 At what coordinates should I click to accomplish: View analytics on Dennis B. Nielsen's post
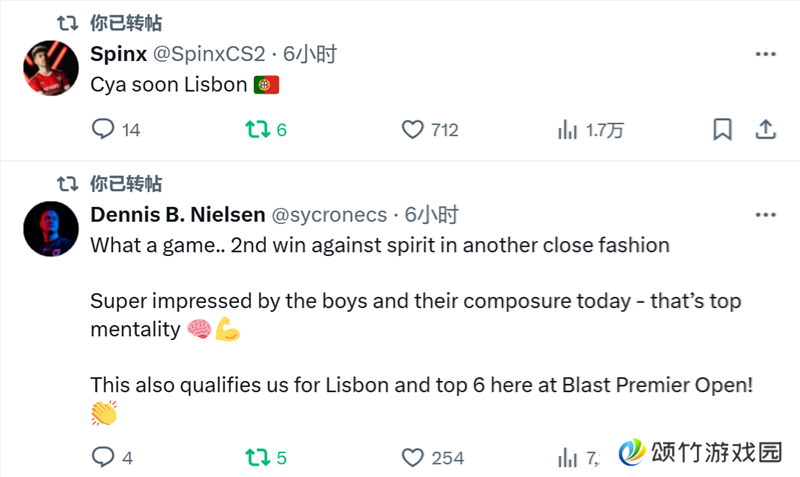click(579, 457)
